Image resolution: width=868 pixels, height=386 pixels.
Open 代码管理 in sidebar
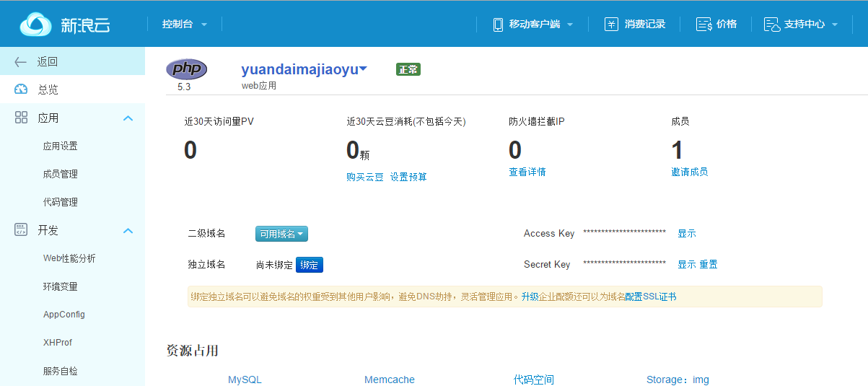(x=61, y=202)
